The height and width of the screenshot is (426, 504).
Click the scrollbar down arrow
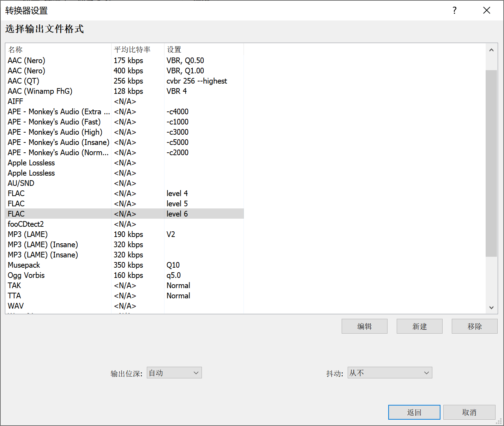[491, 308]
